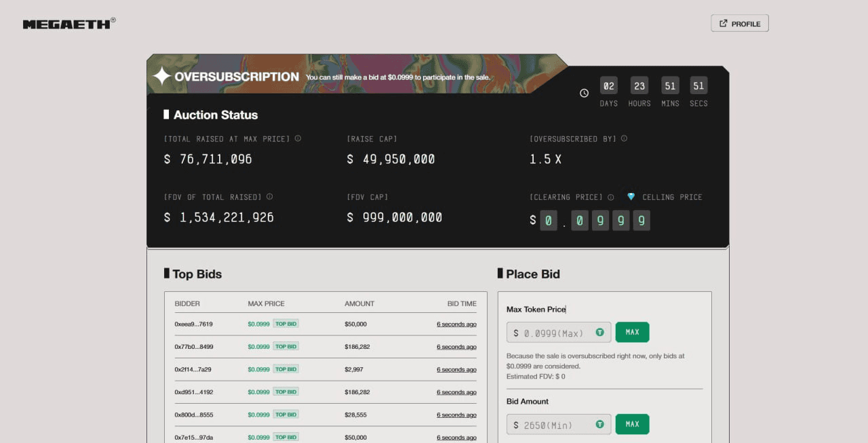Image resolution: width=868 pixels, height=443 pixels.
Task: Click the token icon in Bid Amount field
Action: (x=600, y=425)
